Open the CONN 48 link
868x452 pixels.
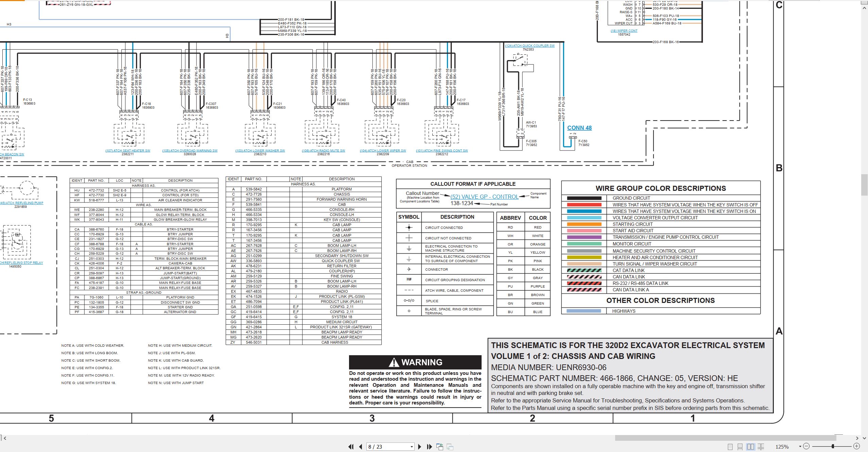pyautogui.click(x=579, y=128)
